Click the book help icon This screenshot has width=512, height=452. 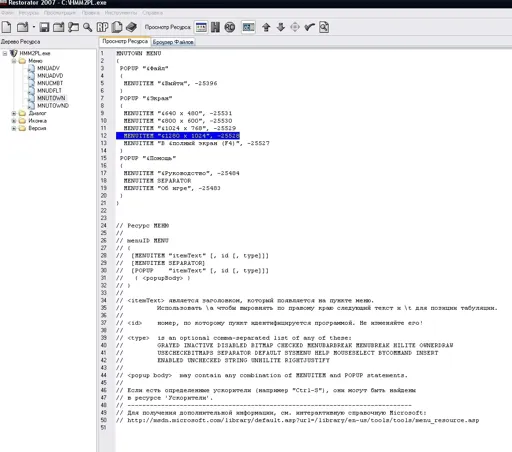point(131,27)
